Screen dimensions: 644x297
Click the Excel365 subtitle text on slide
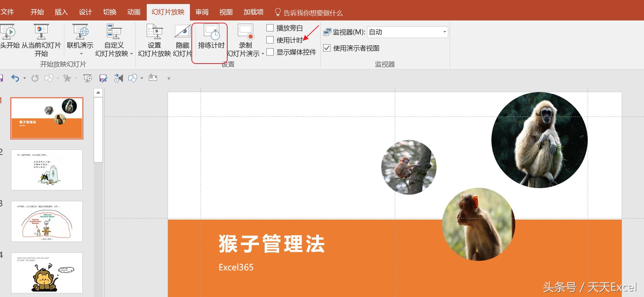pyautogui.click(x=236, y=267)
